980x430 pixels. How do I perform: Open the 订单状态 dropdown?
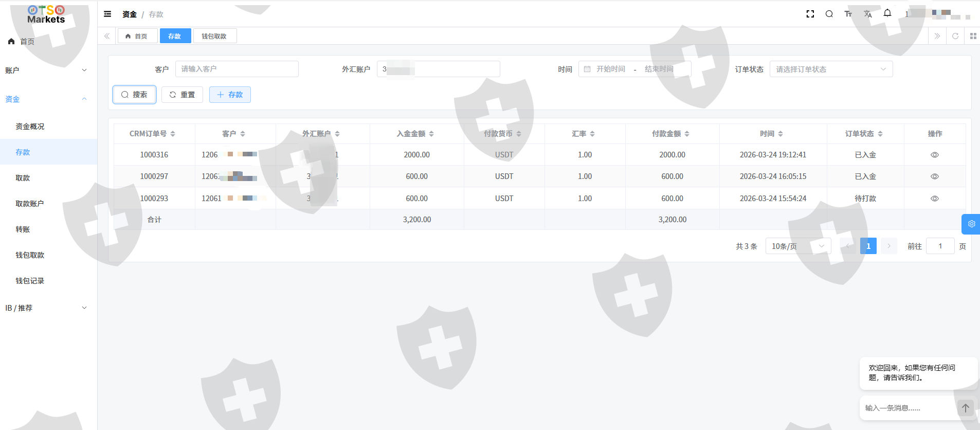831,69
